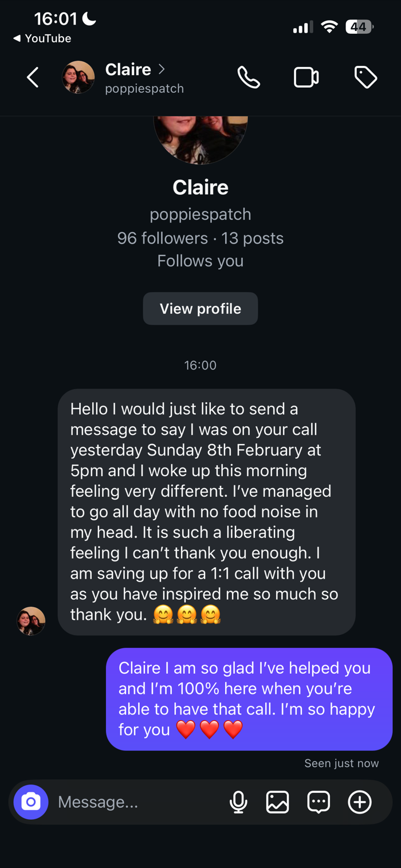Tap the View profile button
The width and height of the screenshot is (401, 868).
point(200,308)
